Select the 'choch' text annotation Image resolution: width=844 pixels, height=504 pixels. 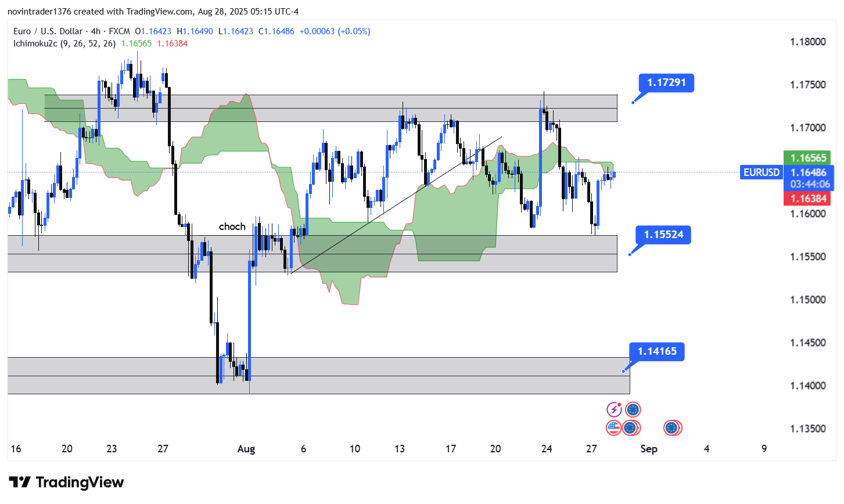point(232,226)
